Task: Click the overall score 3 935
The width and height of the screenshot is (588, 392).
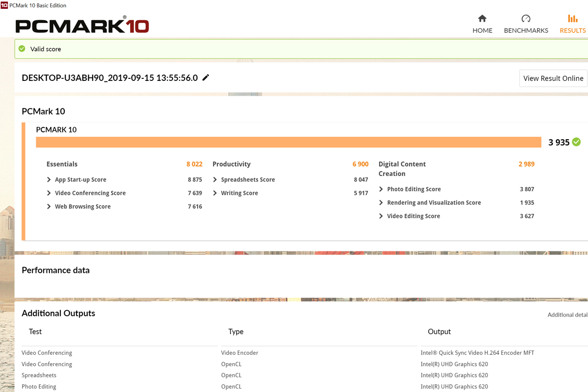Action: point(559,142)
